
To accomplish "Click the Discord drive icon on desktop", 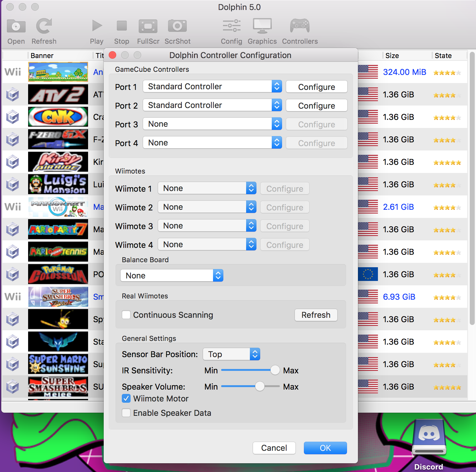I will (429, 437).
